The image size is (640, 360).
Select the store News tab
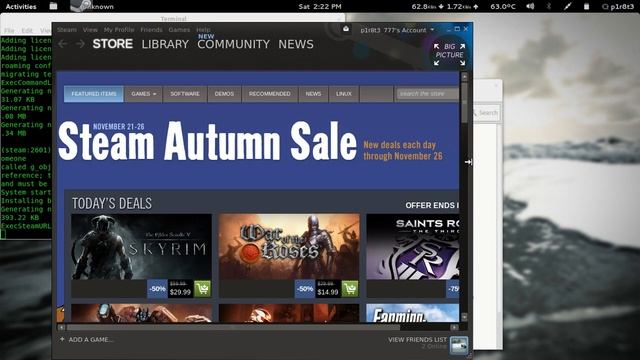coord(313,94)
